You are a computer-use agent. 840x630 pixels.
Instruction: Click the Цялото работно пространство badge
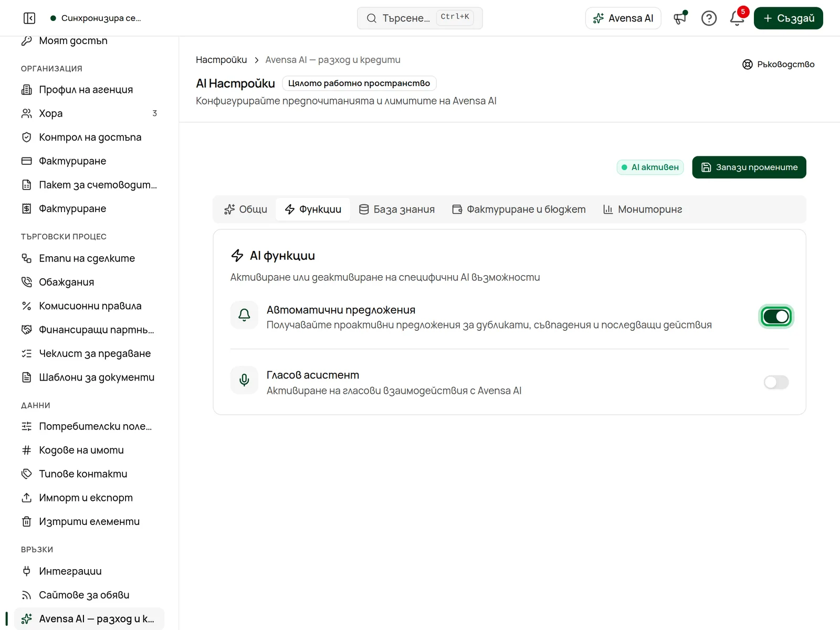pos(359,83)
